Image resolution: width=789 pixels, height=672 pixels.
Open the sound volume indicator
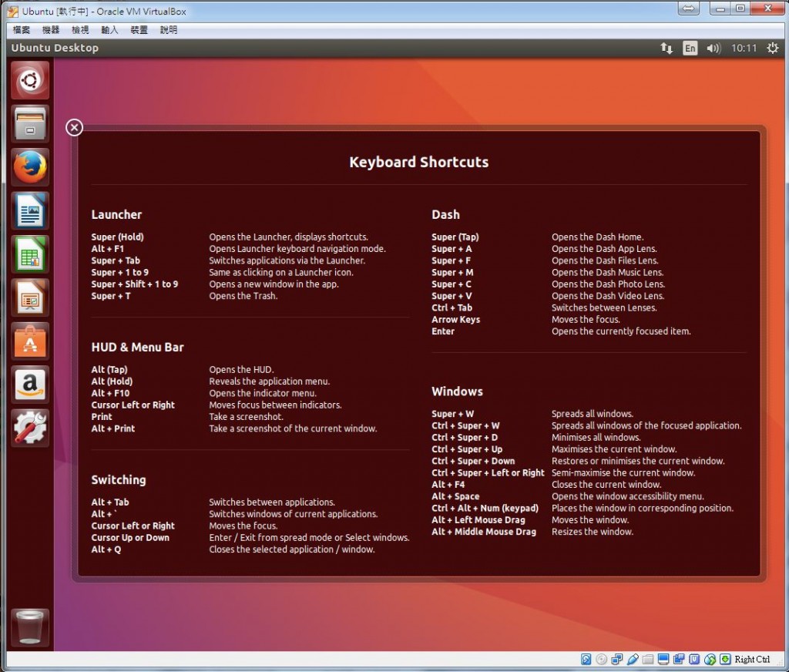tap(713, 49)
